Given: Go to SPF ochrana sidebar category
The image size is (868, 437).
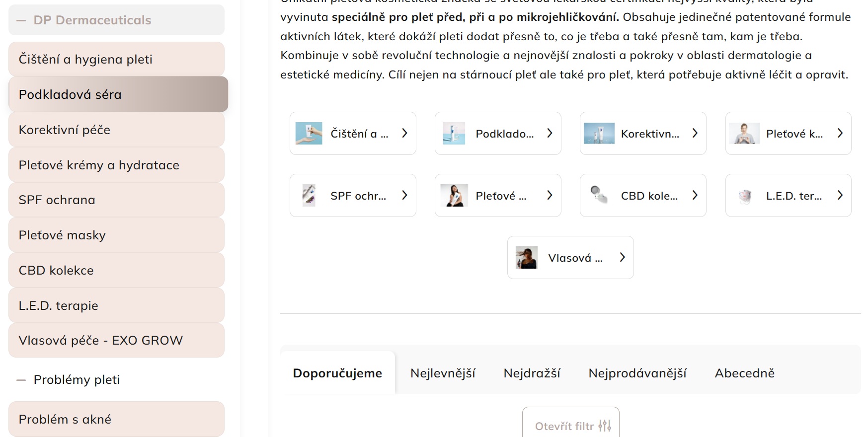Looking at the screenshot, I should coord(116,200).
